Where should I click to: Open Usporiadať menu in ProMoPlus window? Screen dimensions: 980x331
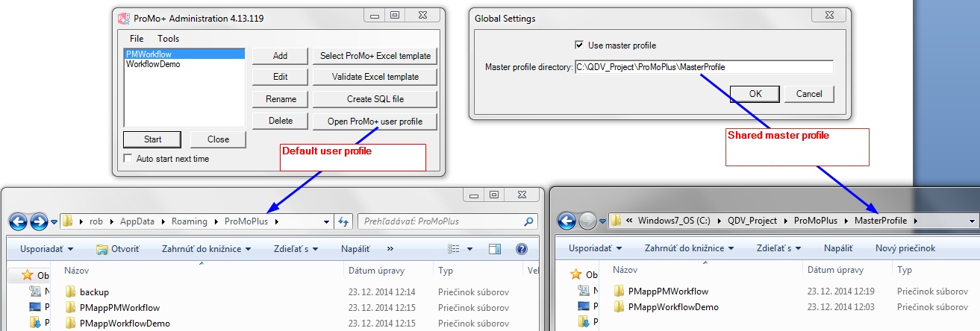tap(45, 249)
